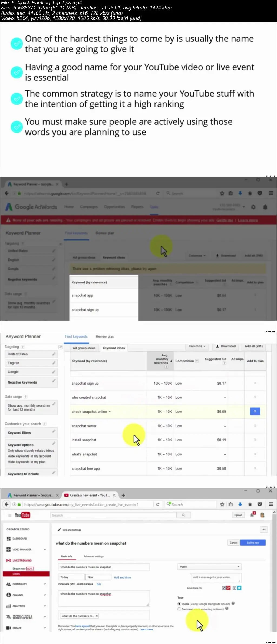277x644 pixels.
Task: Toggle the Twitter share checkbox
Action: tap(234, 588)
